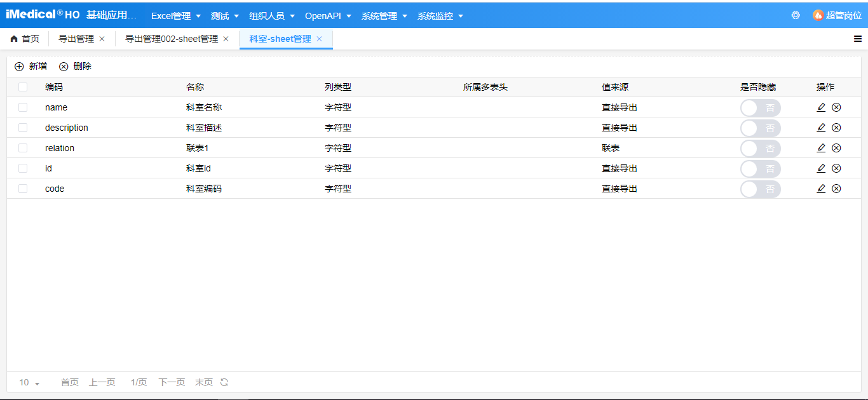This screenshot has width=868, height=400.
Task: Check the checkbox for the relation row
Action: click(x=23, y=148)
